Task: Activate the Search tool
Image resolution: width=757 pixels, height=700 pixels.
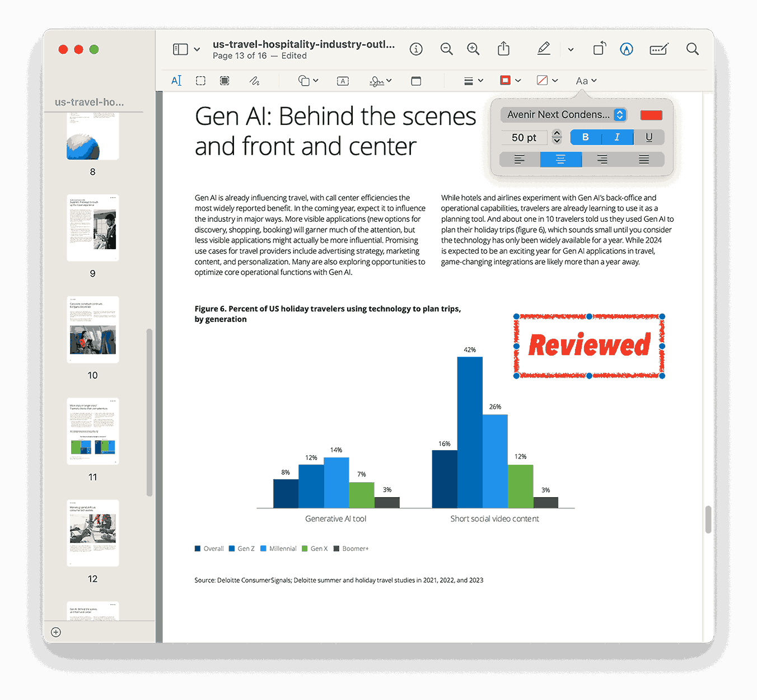Action: pos(692,49)
